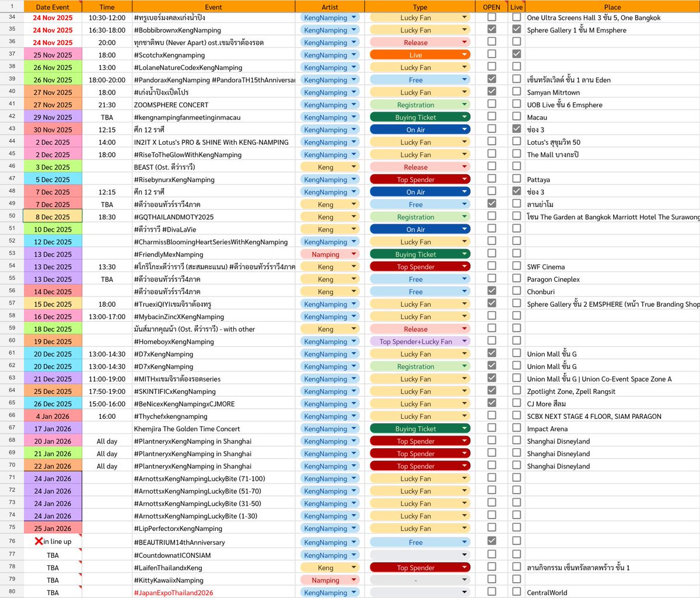Click the Zpotlight Zone, Zpell Rangsit cell
This screenshot has height=598, width=700.
[612, 391]
